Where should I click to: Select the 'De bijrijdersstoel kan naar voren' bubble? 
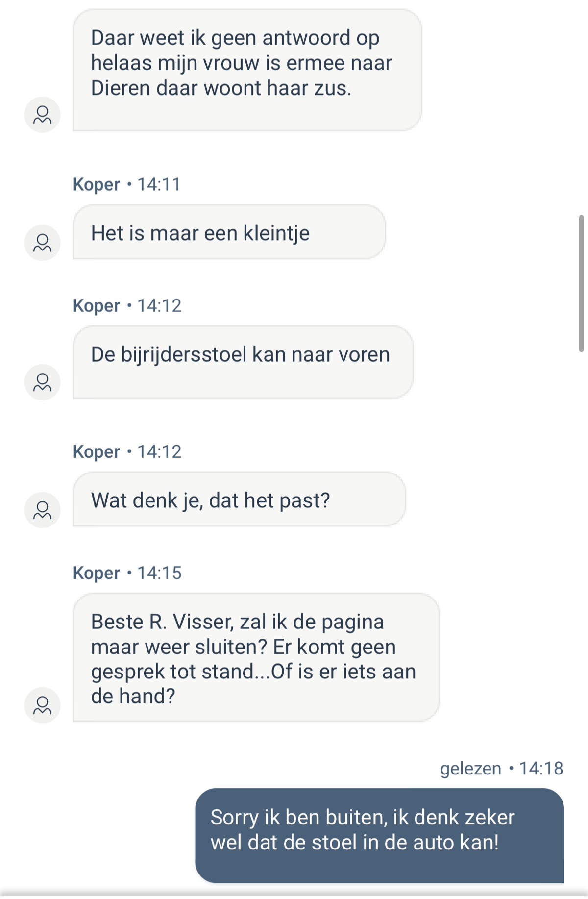pos(243,362)
